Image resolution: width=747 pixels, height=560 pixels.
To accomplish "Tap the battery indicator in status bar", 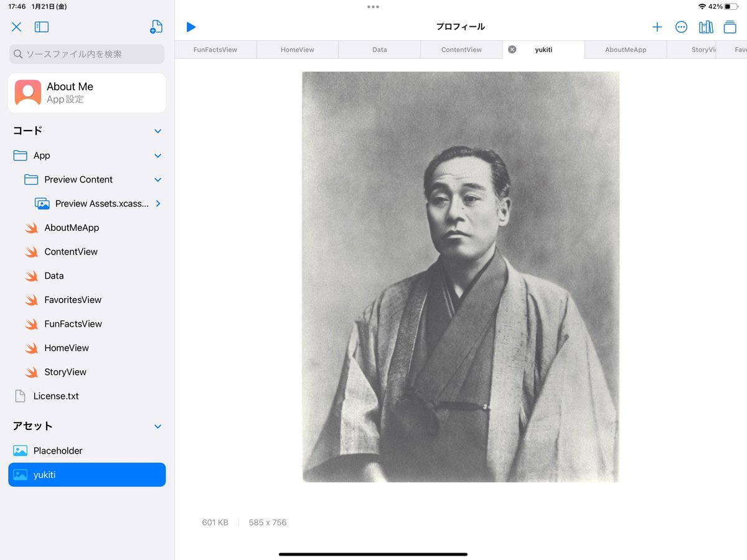I will (x=731, y=7).
